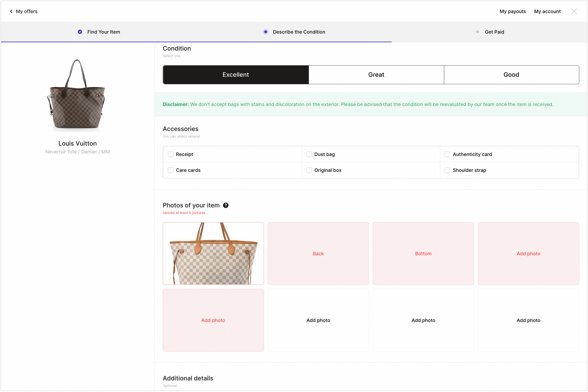Click the uploaded front photo of the bag
This screenshot has height=392, width=588.
coord(213,253)
